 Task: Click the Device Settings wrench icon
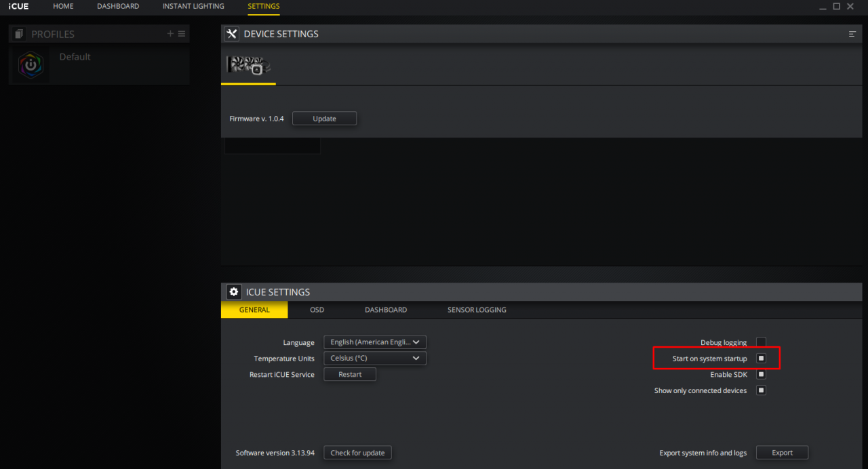click(232, 34)
